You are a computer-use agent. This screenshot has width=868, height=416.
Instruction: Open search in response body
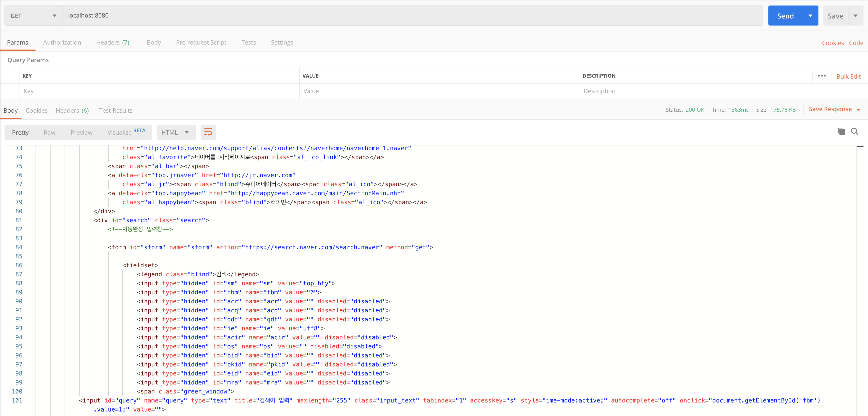[x=854, y=131]
